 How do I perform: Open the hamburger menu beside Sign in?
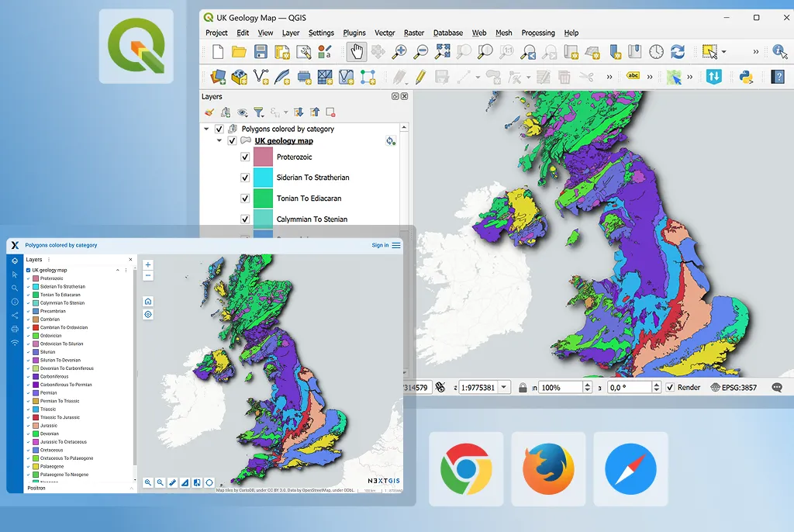point(396,245)
